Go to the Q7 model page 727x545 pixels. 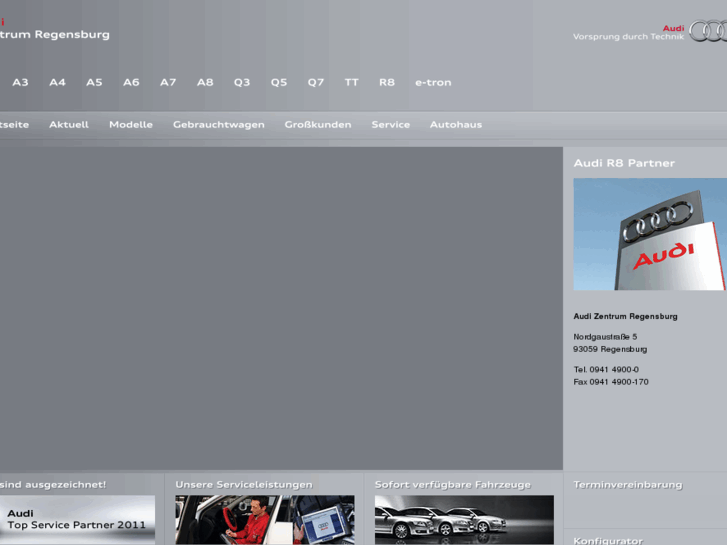click(316, 83)
